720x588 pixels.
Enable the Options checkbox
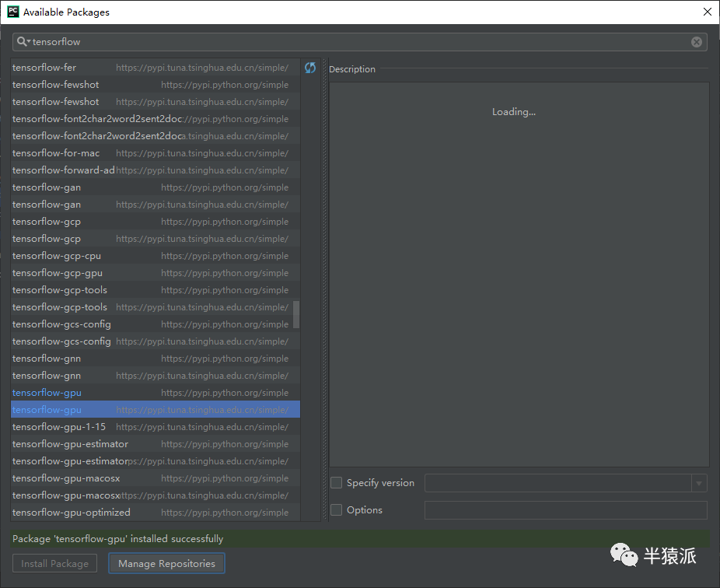[x=336, y=510]
